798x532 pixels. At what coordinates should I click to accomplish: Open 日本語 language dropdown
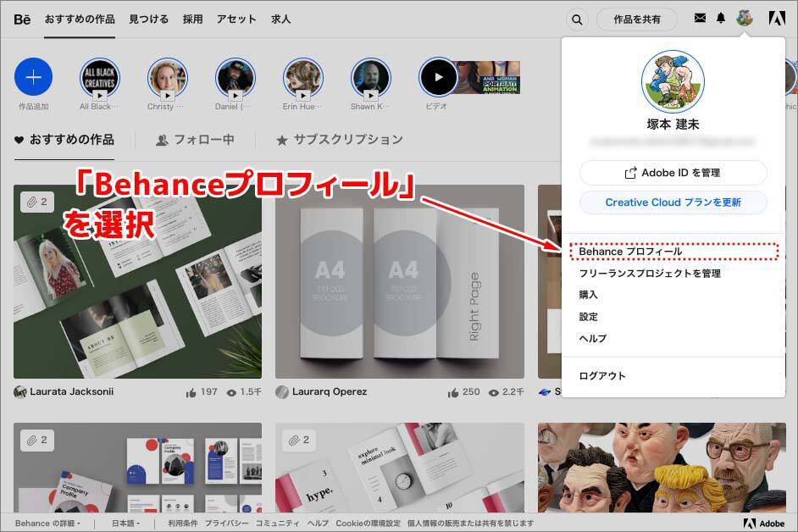click(x=125, y=524)
